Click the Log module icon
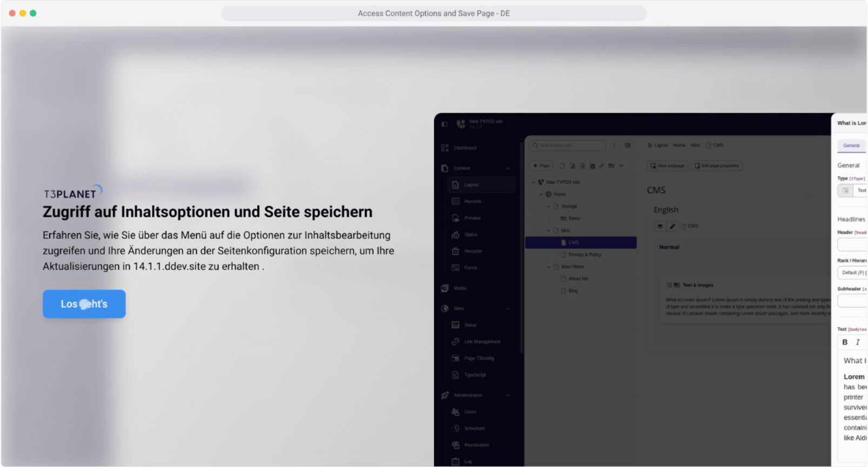 click(x=456, y=462)
